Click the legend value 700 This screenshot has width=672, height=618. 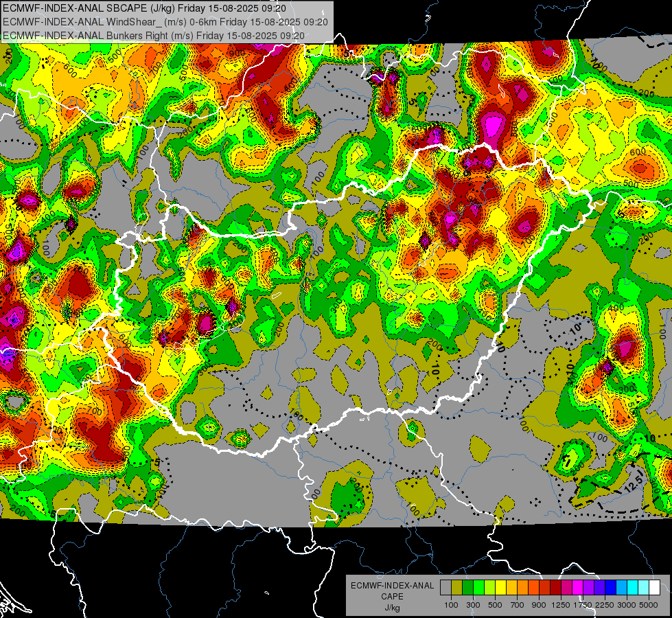click(518, 605)
